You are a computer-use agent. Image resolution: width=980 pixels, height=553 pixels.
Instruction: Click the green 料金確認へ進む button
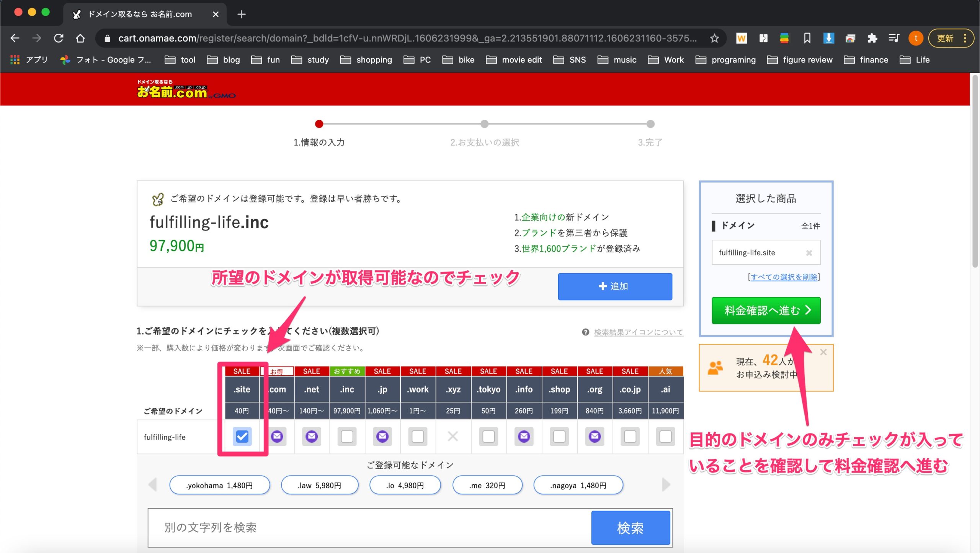pos(766,310)
